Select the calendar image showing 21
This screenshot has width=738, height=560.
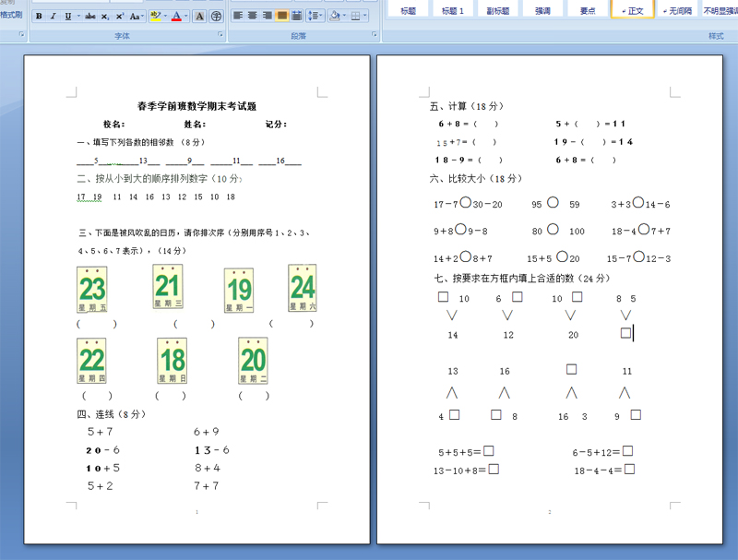pos(168,286)
